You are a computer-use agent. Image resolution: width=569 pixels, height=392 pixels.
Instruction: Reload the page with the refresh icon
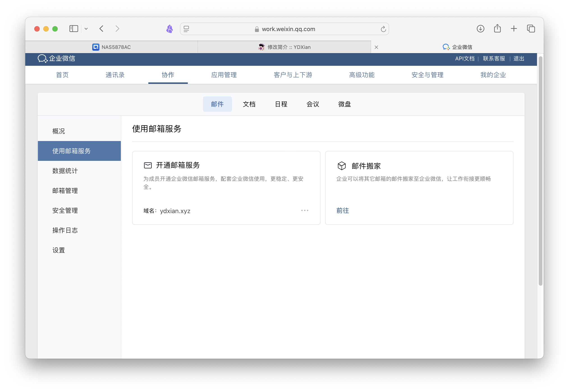[383, 29]
